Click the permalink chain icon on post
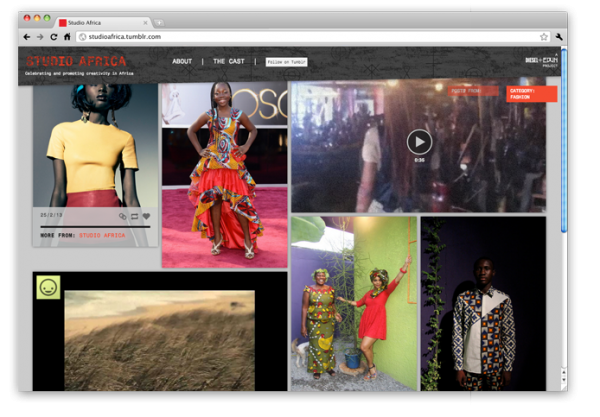 (x=122, y=216)
